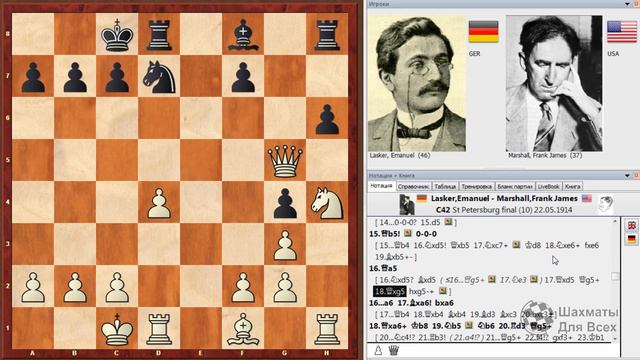Select the white queen on g5
The width and height of the screenshot is (640, 360).
[285, 161]
